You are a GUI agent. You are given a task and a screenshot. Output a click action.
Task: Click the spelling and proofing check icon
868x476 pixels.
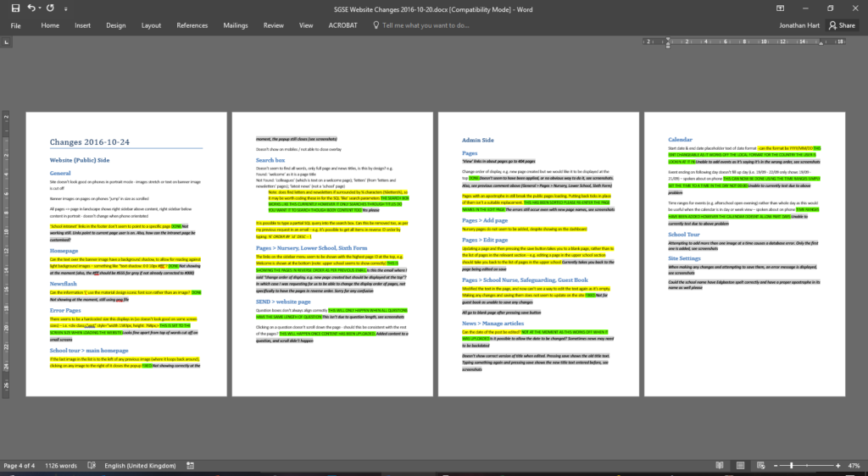92,466
